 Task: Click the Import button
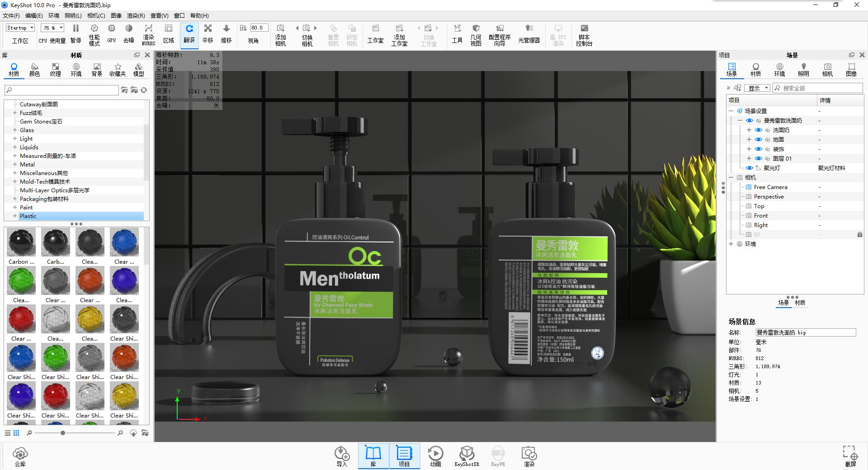342,456
